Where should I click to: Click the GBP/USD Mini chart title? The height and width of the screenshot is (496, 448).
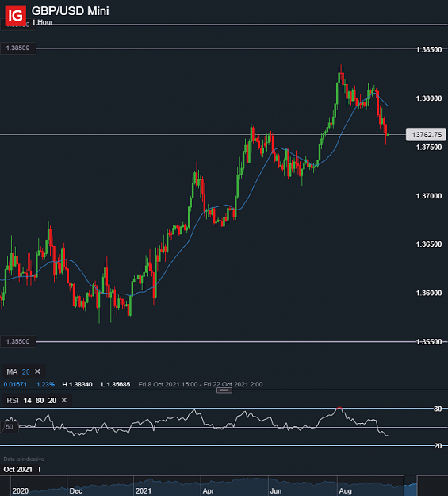click(71, 11)
